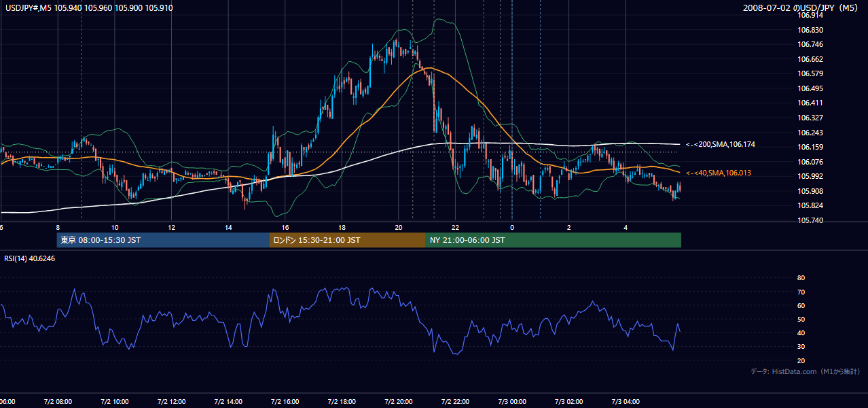Click the hour 14 tick on price chart axis
This screenshot has height=408, width=868.
click(x=228, y=228)
